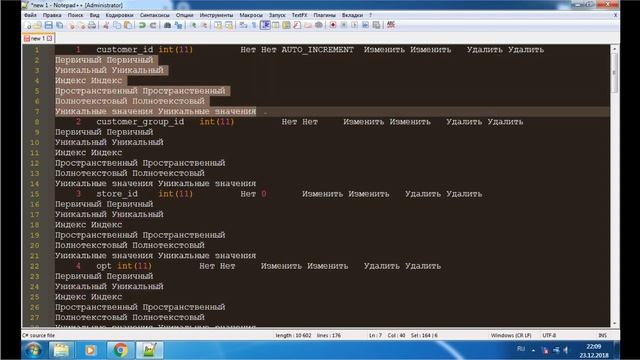Click 'store_id' text on line 15
This screenshot has width=640, height=360.
coord(117,194)
